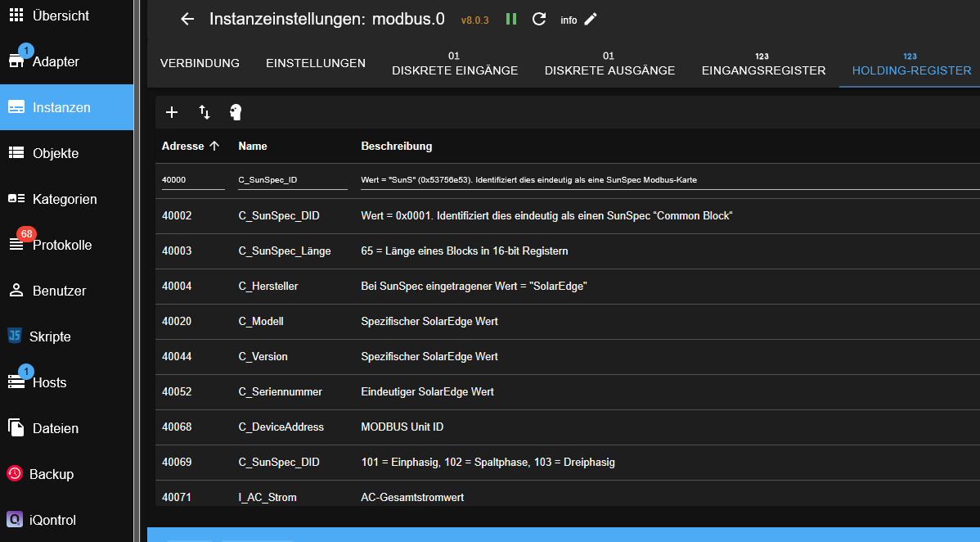Open the Diskrete Eingänge tab
Image resolution: width=980 pixels, height=542 pixels.
click(x=455, y=63)
